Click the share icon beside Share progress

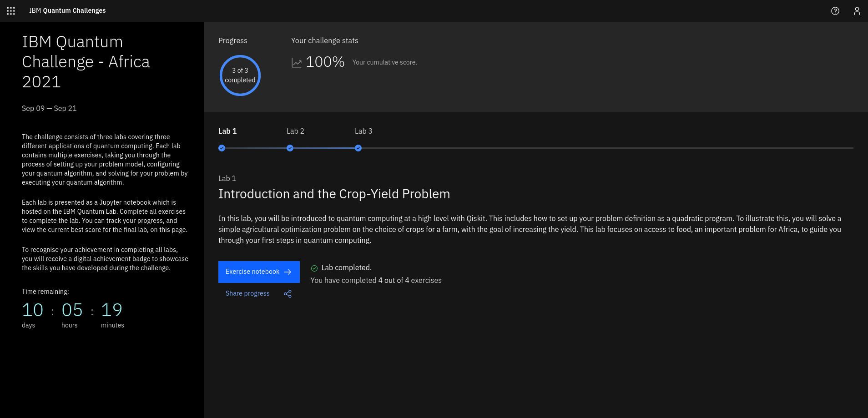click(288, 294)
